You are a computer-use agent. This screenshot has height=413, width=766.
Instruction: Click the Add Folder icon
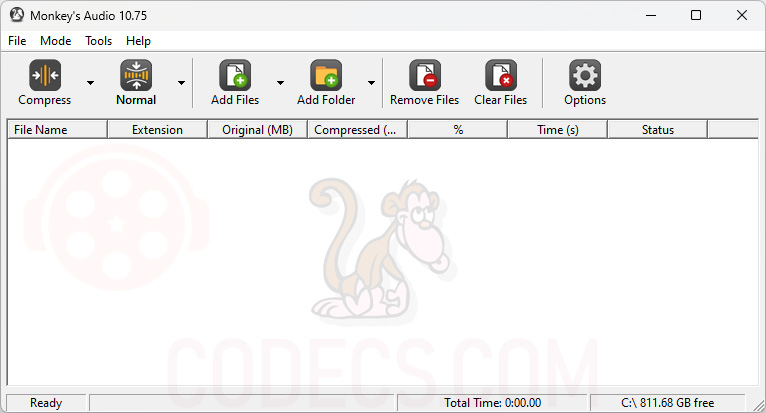pos(326,75)
